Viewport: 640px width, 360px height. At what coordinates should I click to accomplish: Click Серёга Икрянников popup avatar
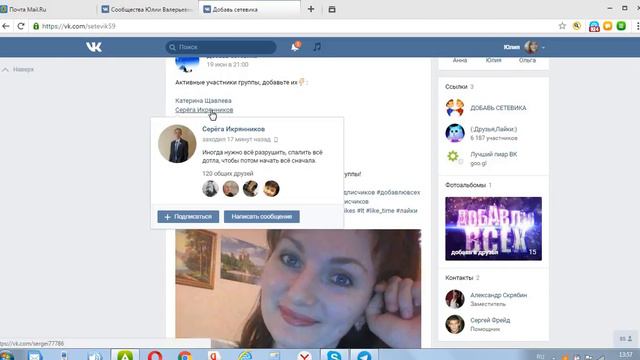tap(177, 144)
